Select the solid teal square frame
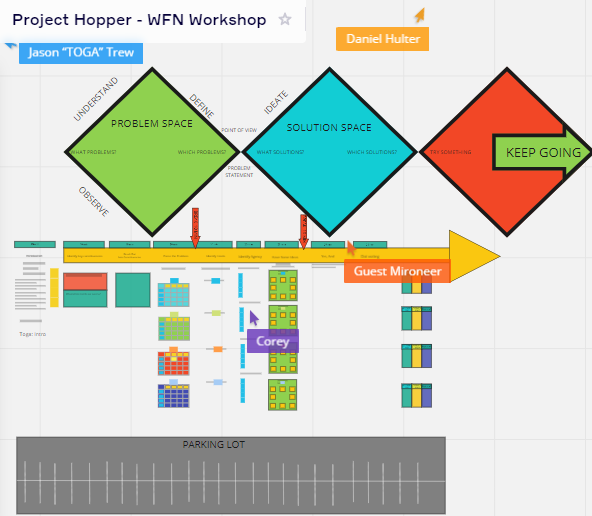The width and height of the screenshot is (592, 516). tap(133, 290)
